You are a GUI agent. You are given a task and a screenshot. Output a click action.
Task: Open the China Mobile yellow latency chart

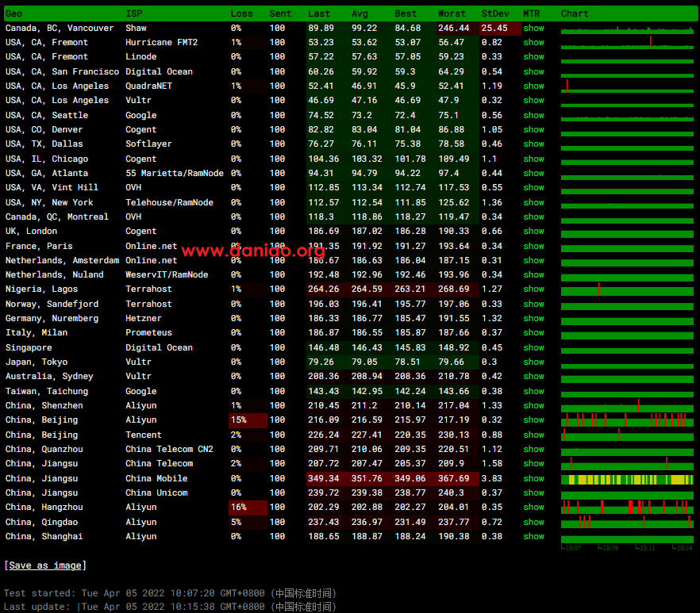(627, 480)
